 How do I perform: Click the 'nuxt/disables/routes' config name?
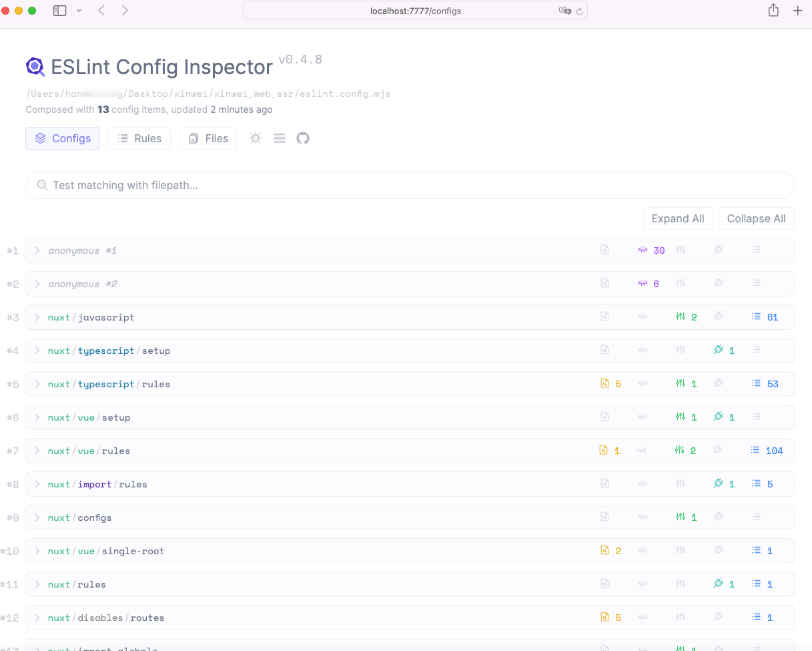(106, 618)
